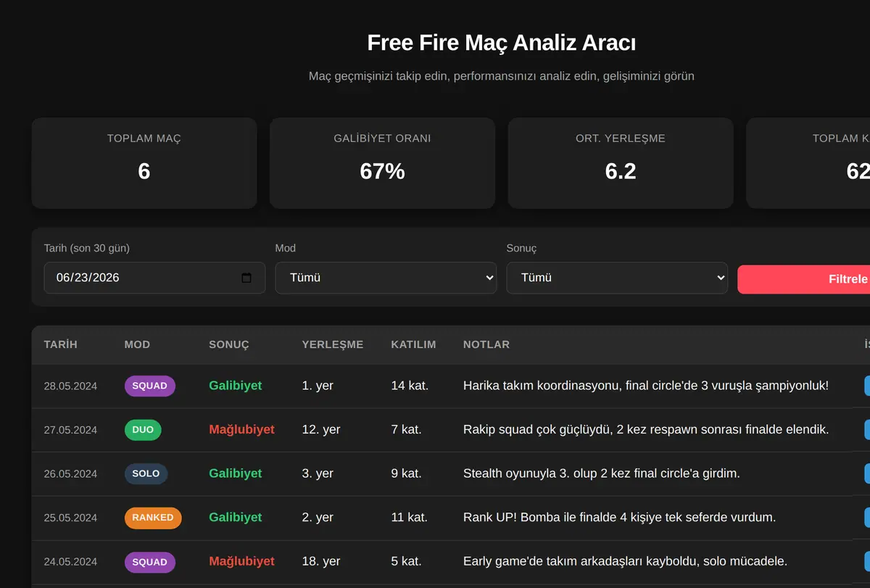
Task: Click Mağlubiyet result in the 27.05.2024 row
Action: point(242,430)
